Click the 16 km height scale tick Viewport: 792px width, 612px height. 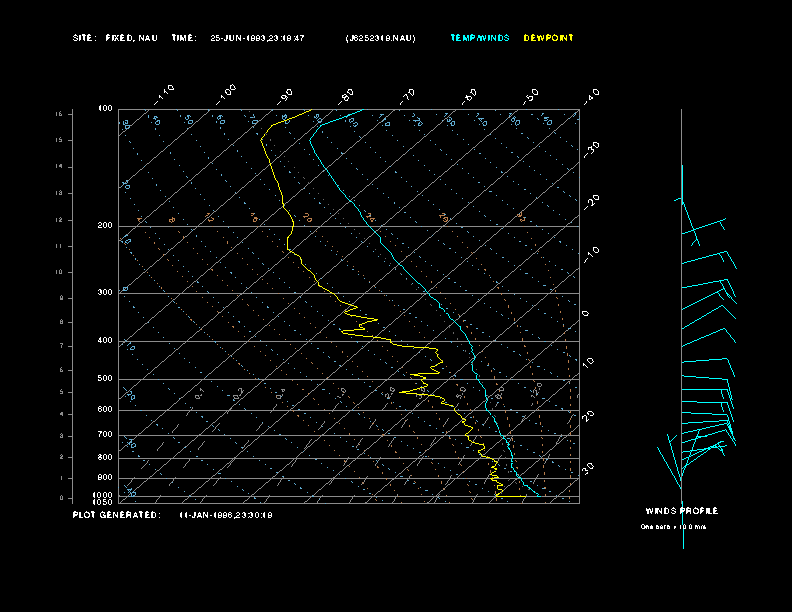coord(59,114)
